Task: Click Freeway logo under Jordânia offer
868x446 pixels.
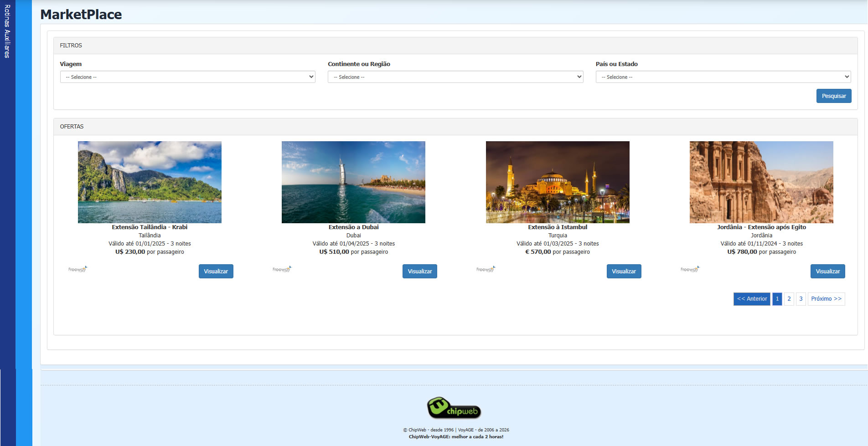Action: [690, 269]
